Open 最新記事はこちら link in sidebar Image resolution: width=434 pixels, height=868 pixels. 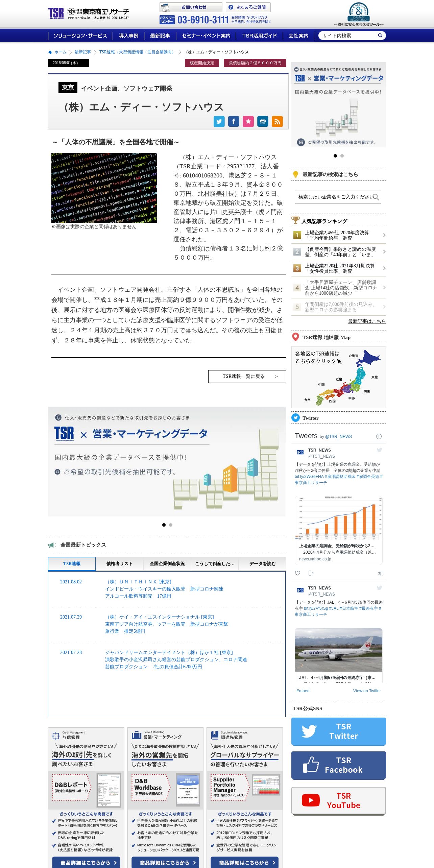point(367,321)
